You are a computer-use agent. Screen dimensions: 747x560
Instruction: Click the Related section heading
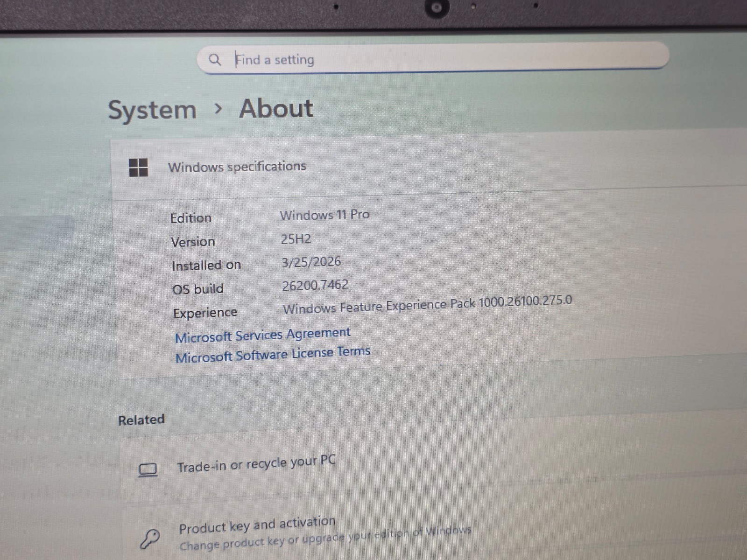141,420
